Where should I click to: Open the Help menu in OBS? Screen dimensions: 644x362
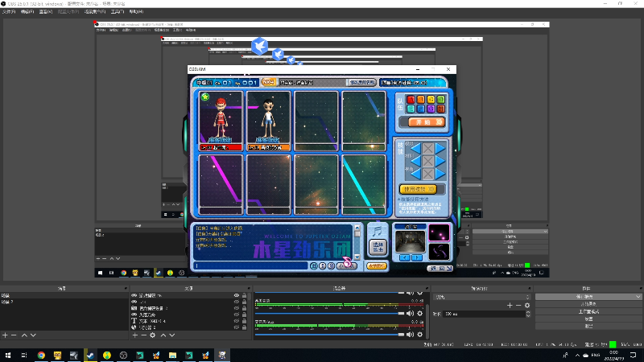136,12
